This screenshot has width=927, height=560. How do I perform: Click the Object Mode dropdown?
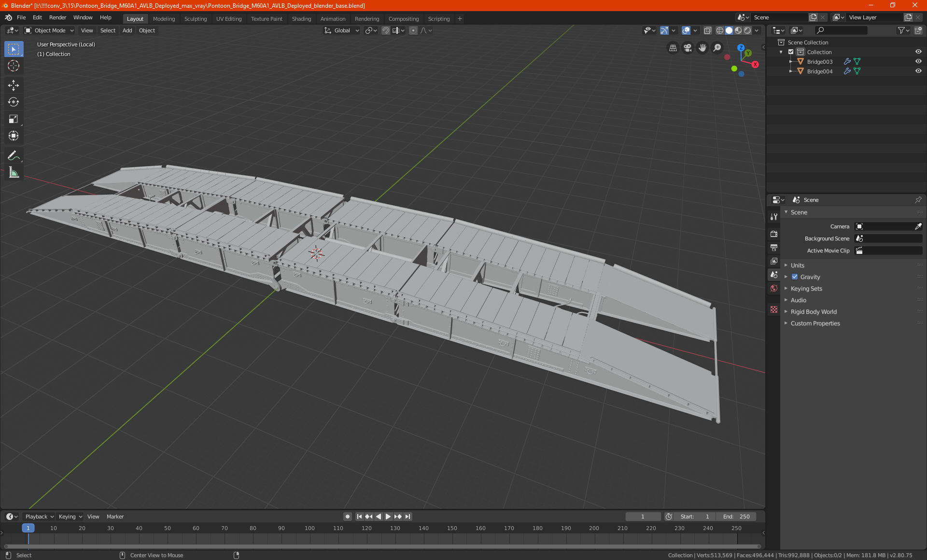[49, 30]
